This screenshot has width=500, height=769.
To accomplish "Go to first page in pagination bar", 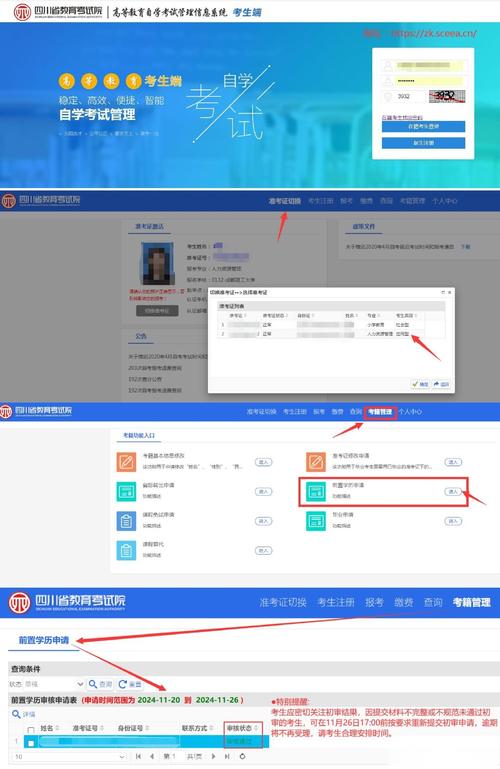I will 139,757.
